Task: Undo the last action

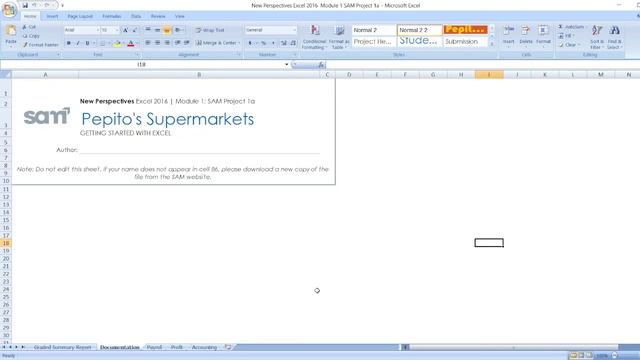Action: tap(35, 5)
